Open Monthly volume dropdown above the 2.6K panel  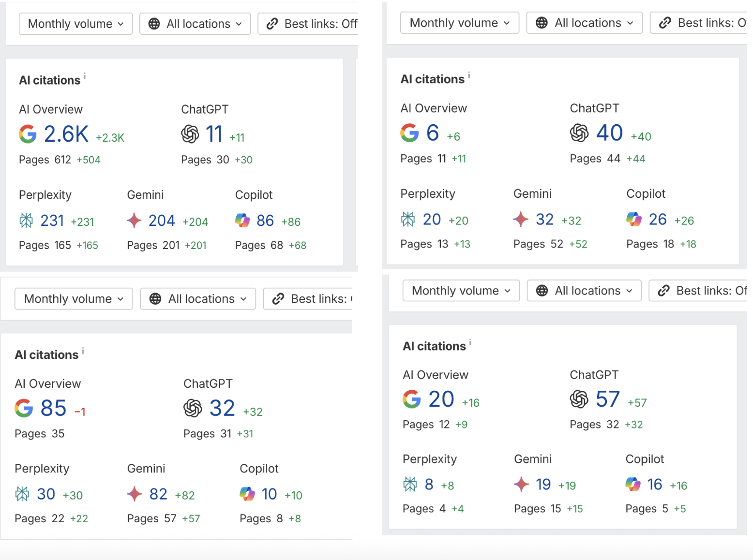pos(75,24)
